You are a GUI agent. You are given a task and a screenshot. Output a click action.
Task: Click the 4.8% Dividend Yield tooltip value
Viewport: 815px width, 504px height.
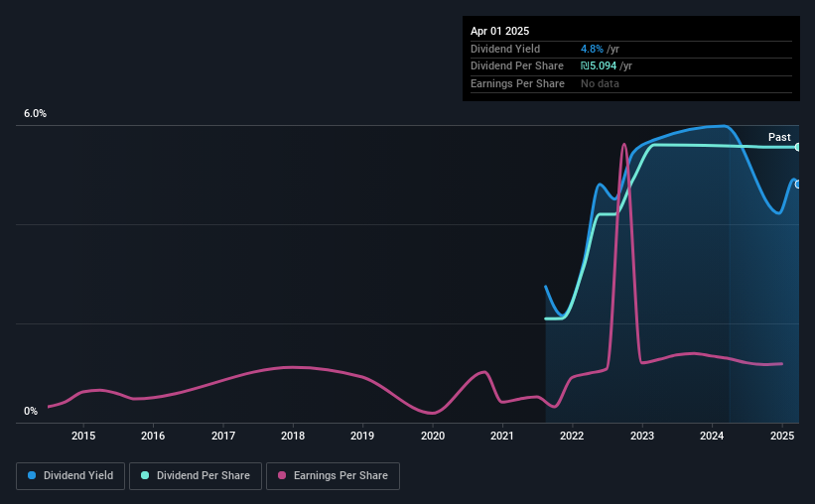[x=592, y=49]
